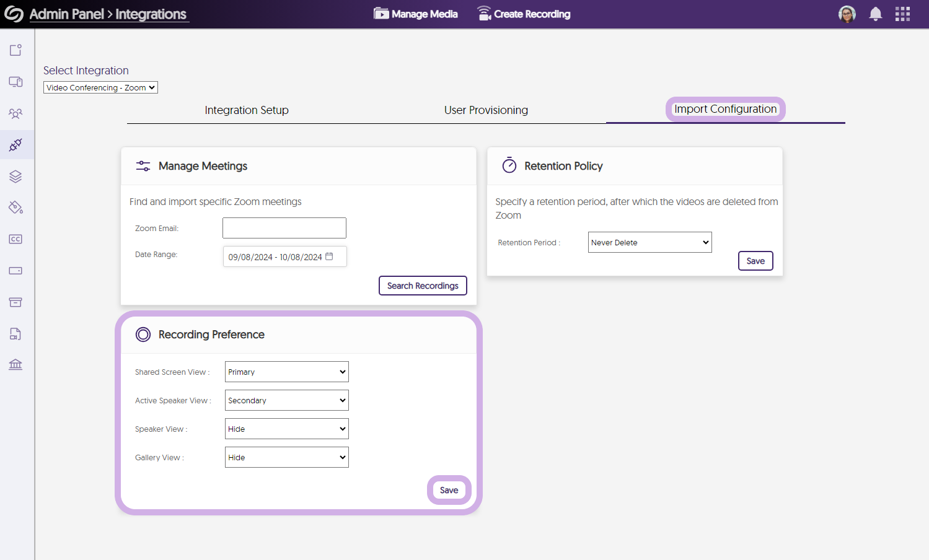Click the 'Speaker View :' label
The width and height of the screenshot is (929, 560).
click(x=161, y=429)
